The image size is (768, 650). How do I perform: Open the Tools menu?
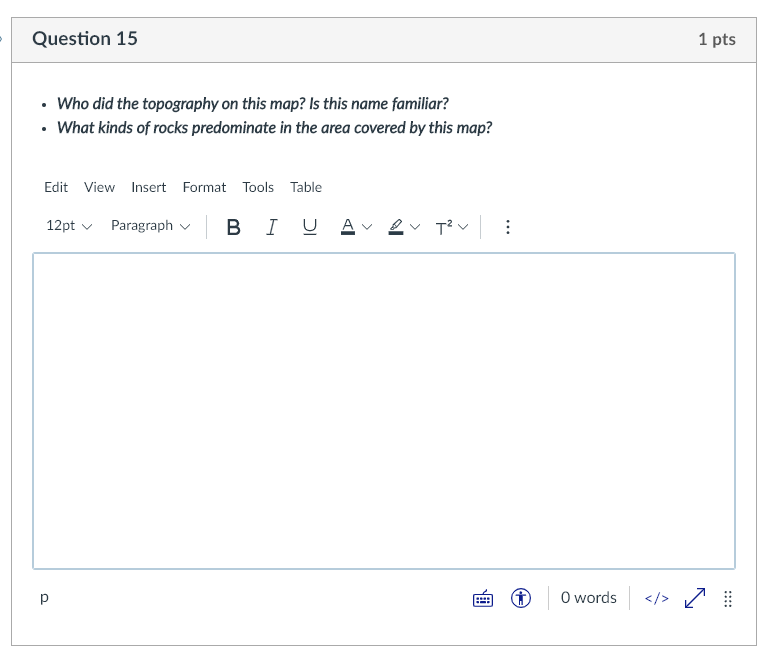258,188
